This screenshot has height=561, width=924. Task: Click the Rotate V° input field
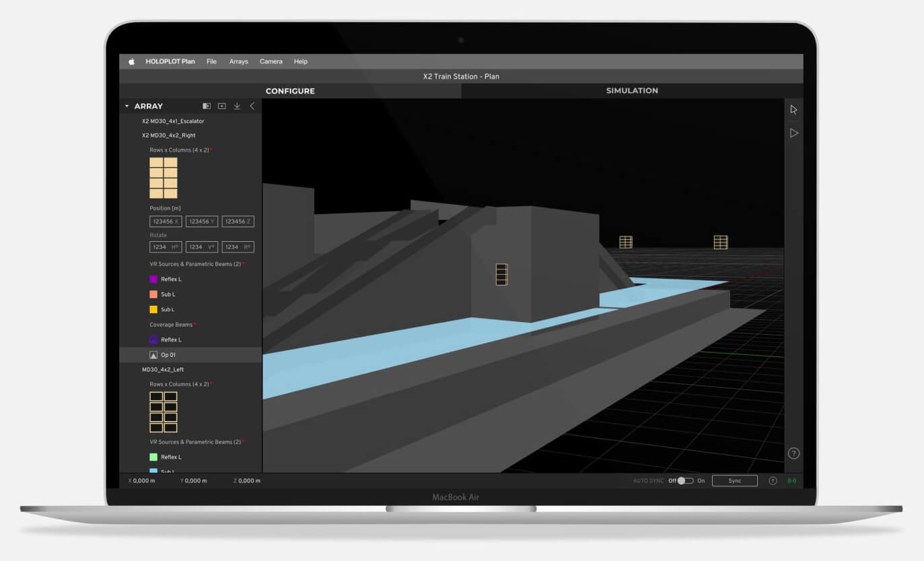(x=202, y=247)
